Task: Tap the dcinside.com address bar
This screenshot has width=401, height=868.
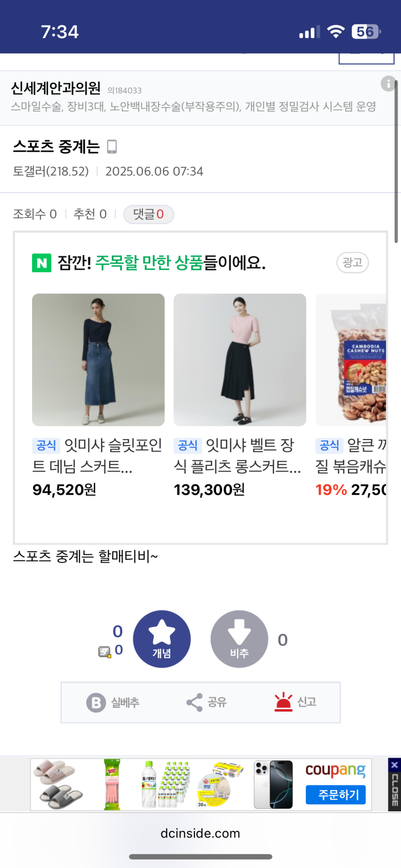Action: [x=200, y=833]
